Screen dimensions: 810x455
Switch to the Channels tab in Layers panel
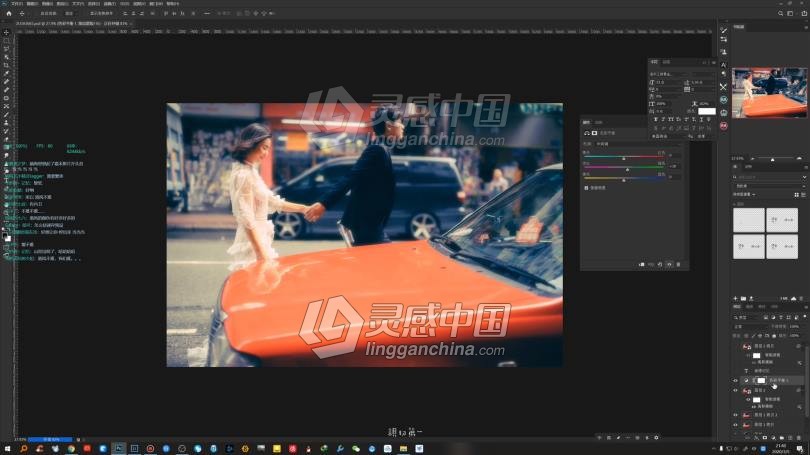pyautogui.click(x=749, y=307)
